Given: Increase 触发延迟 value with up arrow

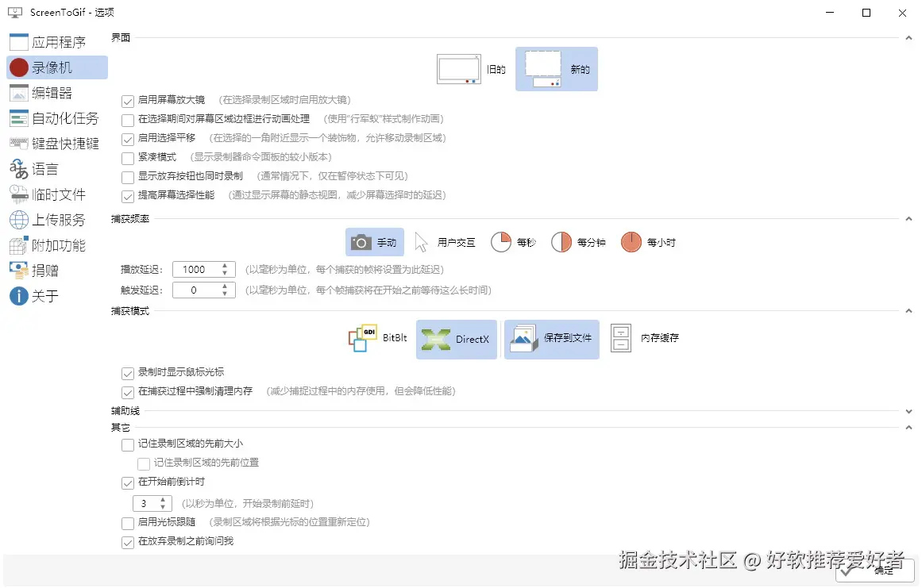Looking at the screenshot, I should [225, 286].
